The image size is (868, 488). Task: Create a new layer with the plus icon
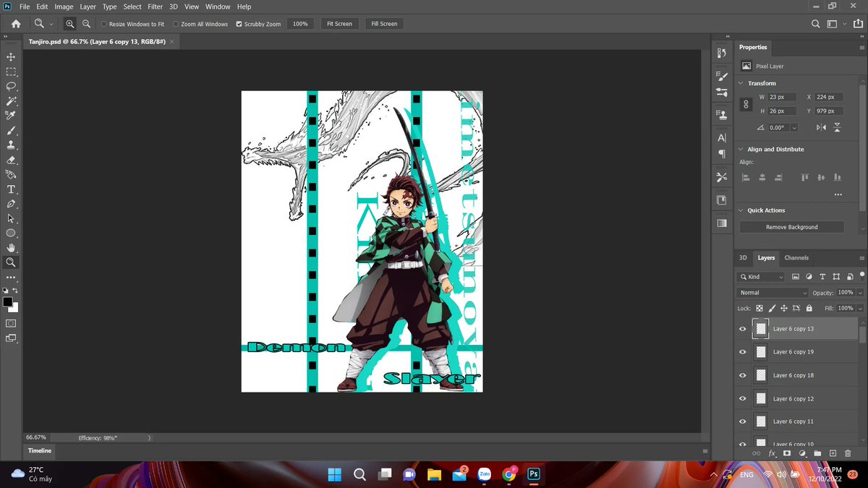coord(833,453)
